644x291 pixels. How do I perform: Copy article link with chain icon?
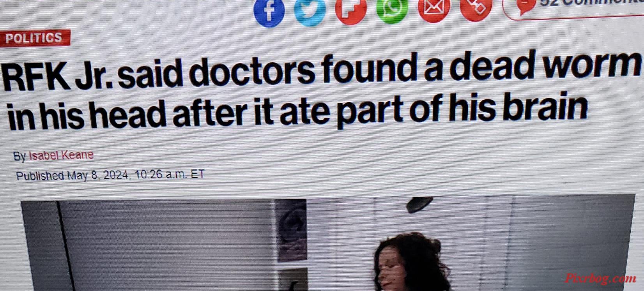476,8
